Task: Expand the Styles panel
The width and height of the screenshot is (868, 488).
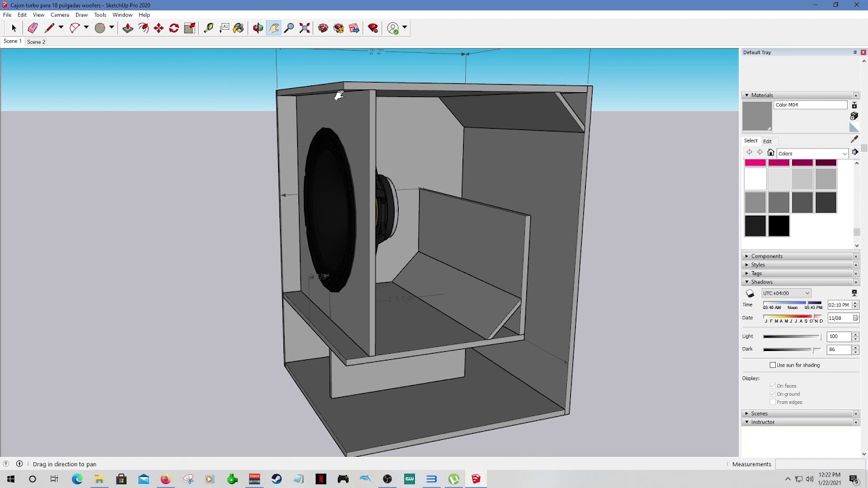Action: pyautogui.click(x=747, y=265)
